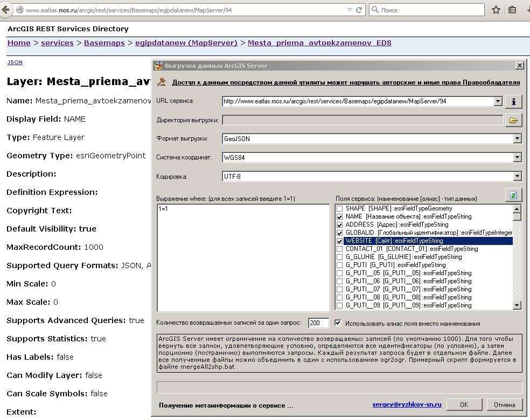Click the Отмена cancel button
This screenshot has width=530, height=420.
505,404
